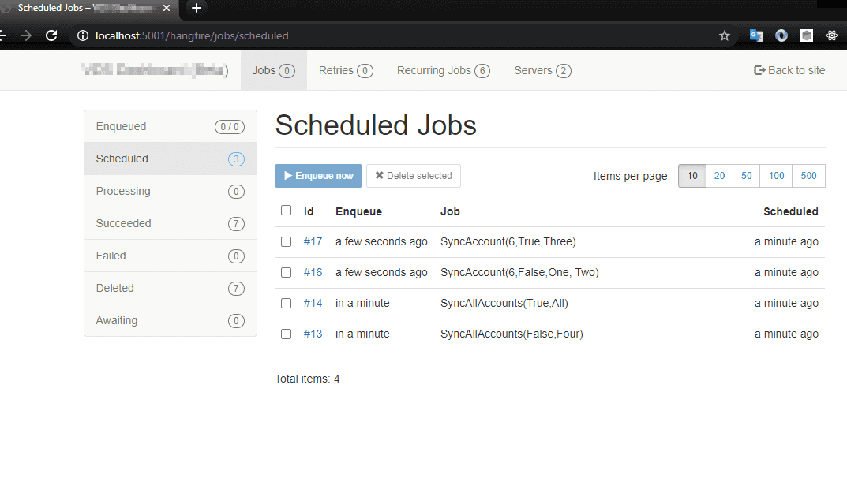Bookmark page with the star icon
Viewport: 847px width, 504px height.
pos(724,35)
